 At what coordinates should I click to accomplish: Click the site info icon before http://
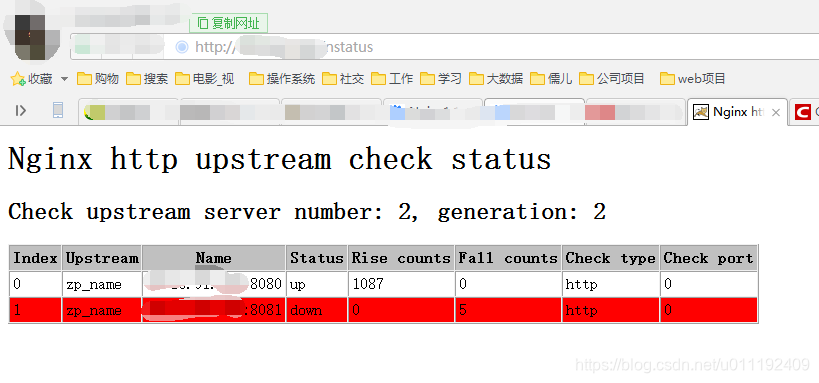[x=182, y=47]
